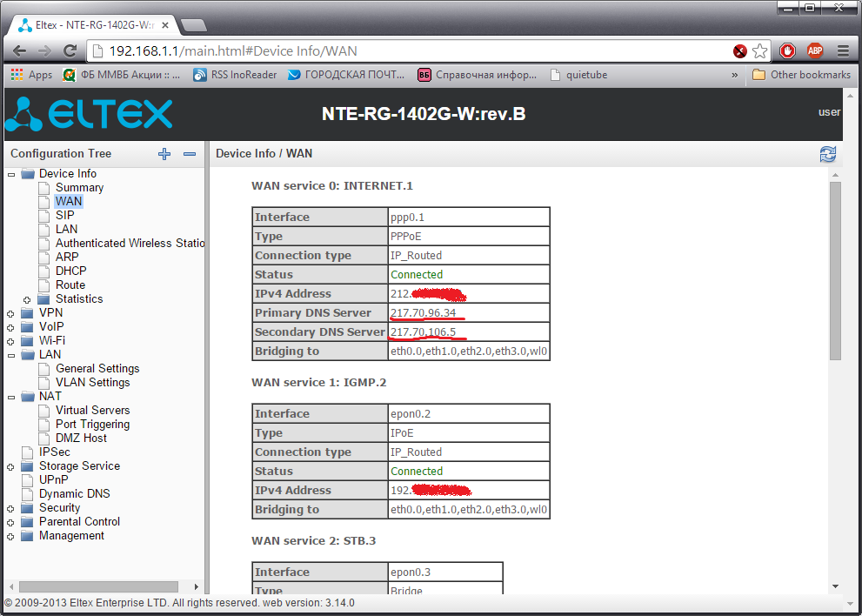
Task: Bookmark this page with the star icon
Action: (759, 51)
